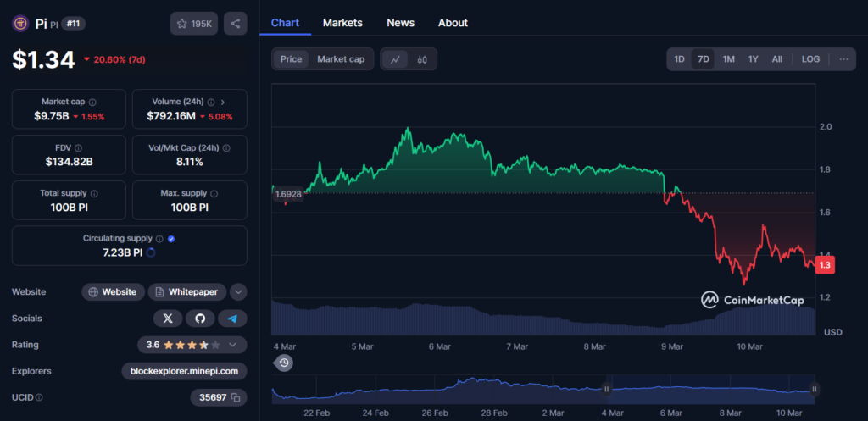Open the Circulating supply info icon
Viewport: 868px width, 421px height.
pyautogui.click(x=159, y=239)
